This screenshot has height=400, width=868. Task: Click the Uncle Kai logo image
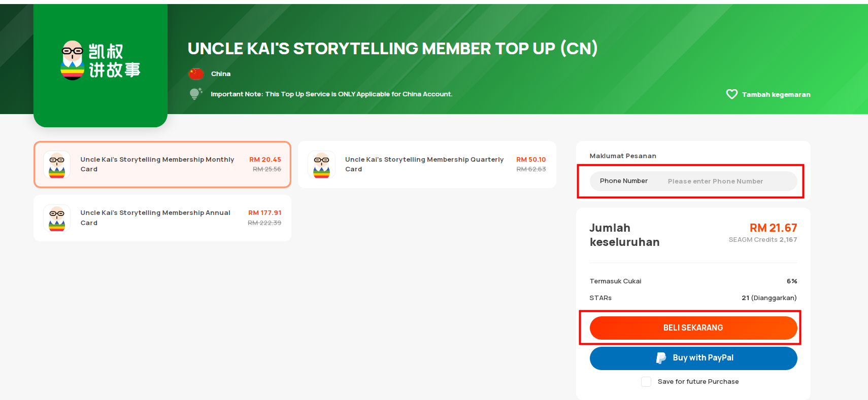(x=101, y=61)
